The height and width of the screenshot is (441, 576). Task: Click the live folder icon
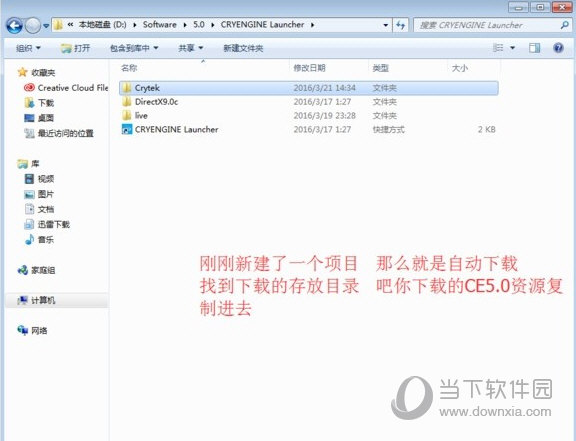pos(127,115)
